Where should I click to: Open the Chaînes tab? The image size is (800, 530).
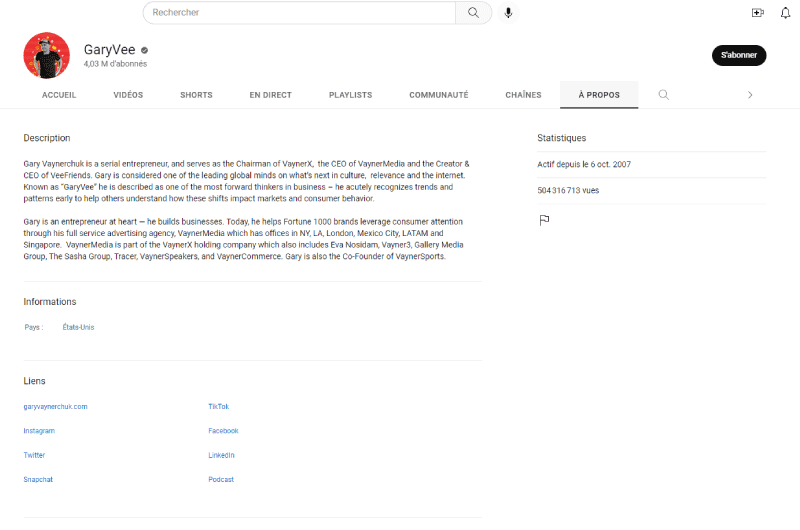point(523,95)
